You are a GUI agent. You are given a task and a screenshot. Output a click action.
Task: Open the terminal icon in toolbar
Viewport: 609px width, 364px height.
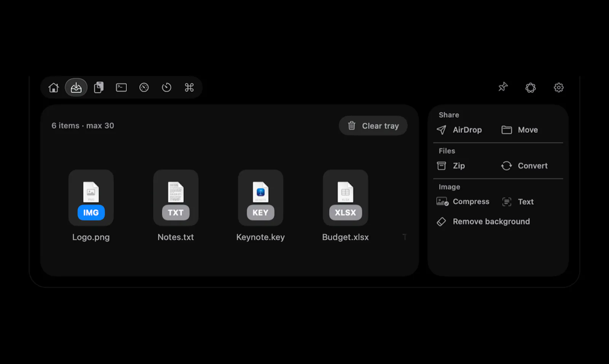click(121, 87)
